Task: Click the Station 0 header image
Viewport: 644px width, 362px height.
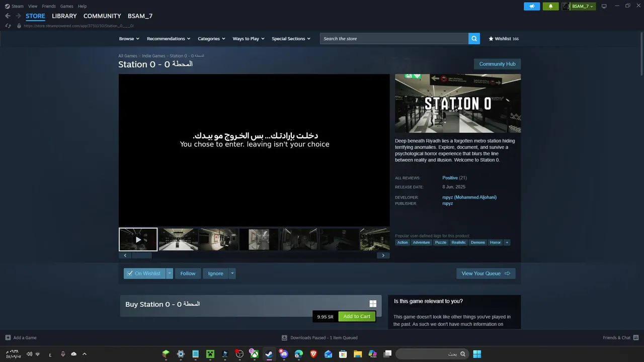Action: tap(458, 104)
